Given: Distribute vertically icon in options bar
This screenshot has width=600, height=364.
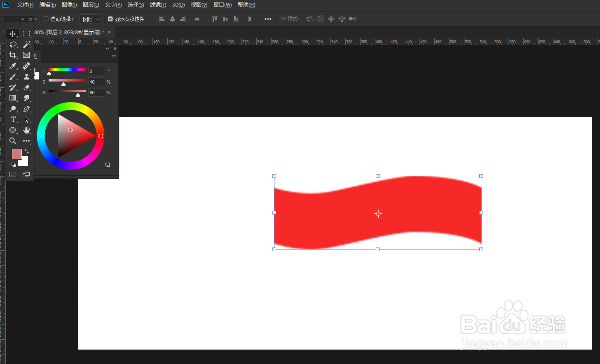Looking at the screenshot, I should tap(197, 19).
